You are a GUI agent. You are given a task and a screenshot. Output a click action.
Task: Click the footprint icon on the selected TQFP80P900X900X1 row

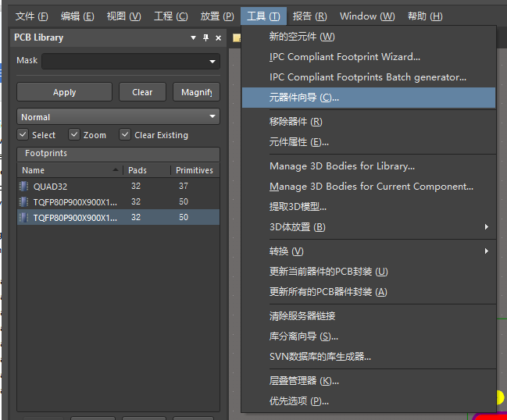[x=23, y=217]
